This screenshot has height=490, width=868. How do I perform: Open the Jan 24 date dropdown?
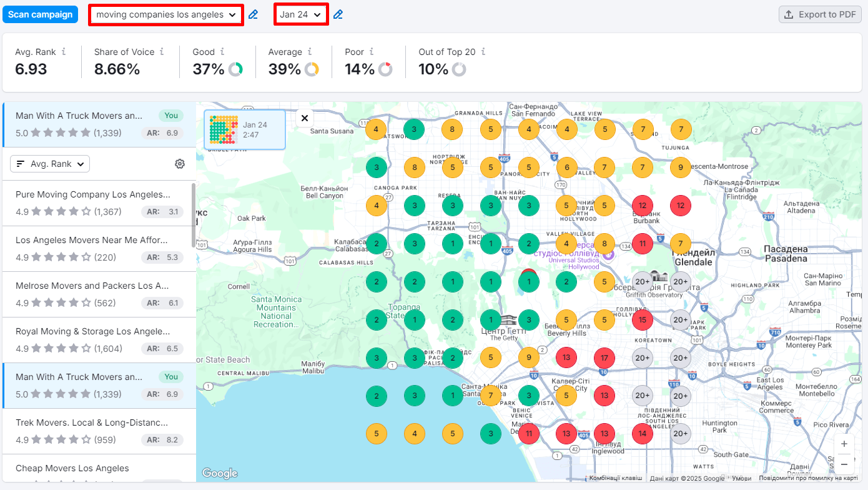pyautogui.click(x=301, y=14)
